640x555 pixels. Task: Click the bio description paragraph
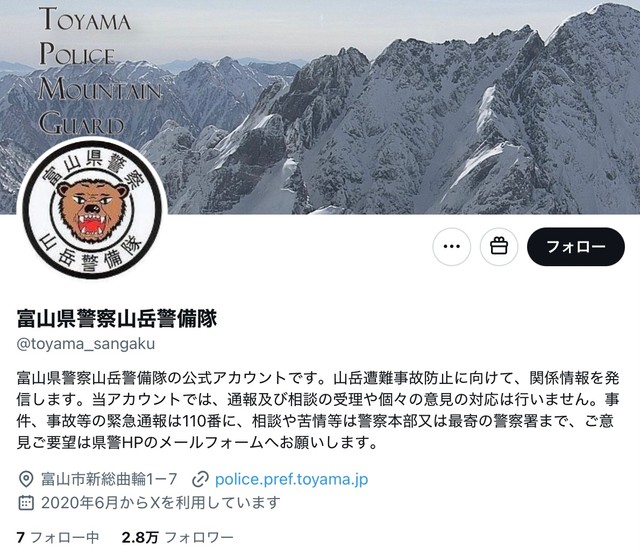318,410
